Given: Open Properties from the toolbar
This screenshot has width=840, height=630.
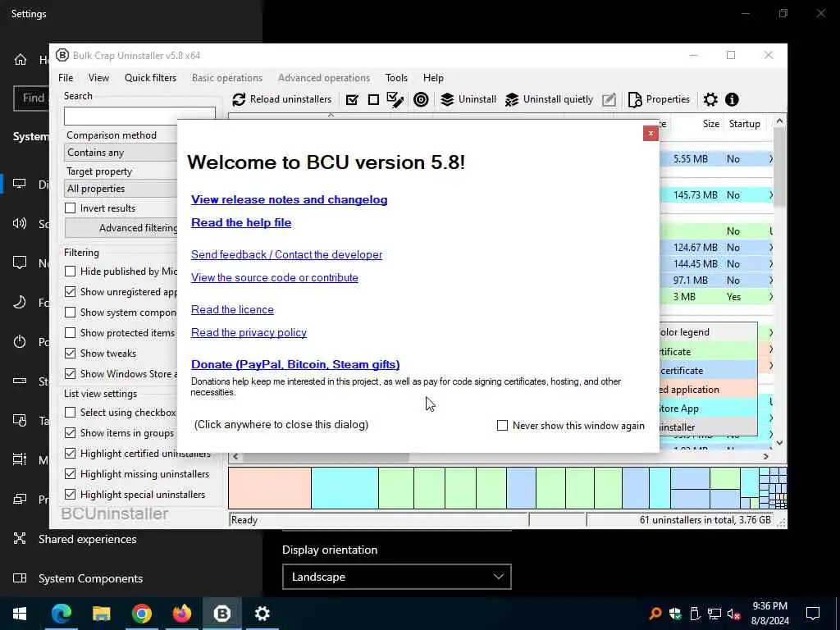Looking at the screenshot, I should pyautogui.click(x=659, y=99).
